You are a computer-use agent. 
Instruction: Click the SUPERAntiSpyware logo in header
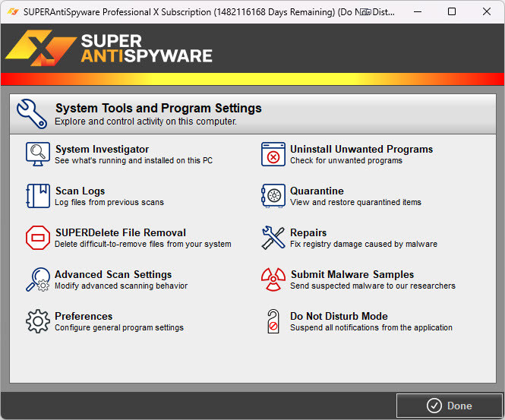tap(109, 48)
